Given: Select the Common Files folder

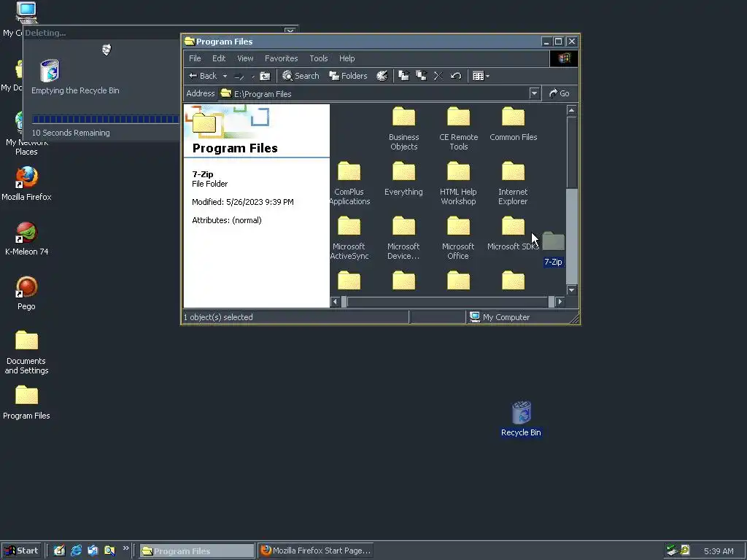Looking at the screenshot, I should (x=513, y=124).
